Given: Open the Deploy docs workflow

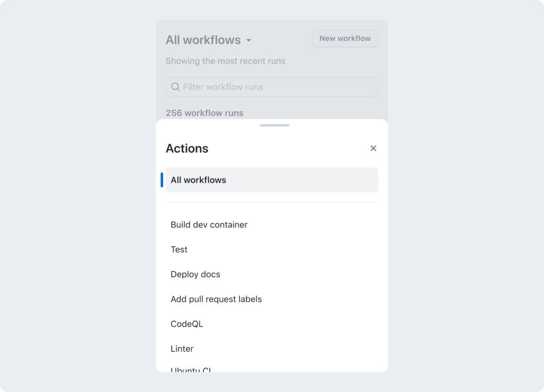Looking at the screenshot, I should pyautogui.click(x=195, y=275).
